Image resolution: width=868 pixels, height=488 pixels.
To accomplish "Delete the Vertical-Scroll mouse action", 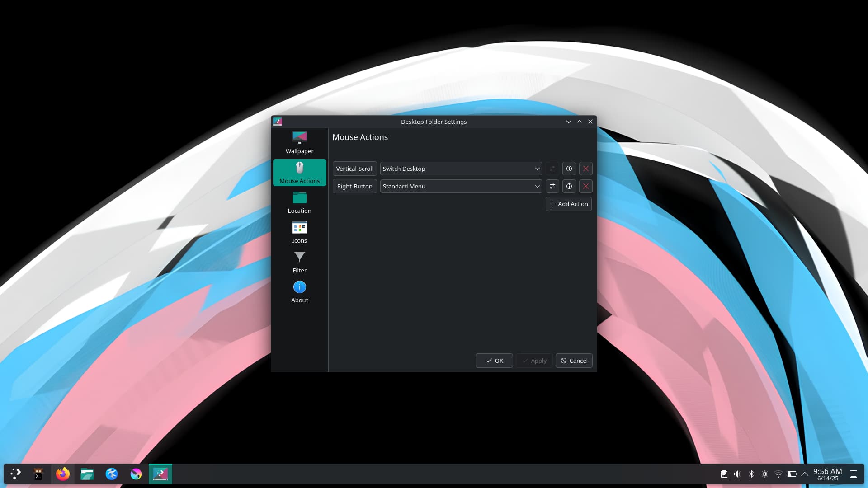I will tap(585, 169).
